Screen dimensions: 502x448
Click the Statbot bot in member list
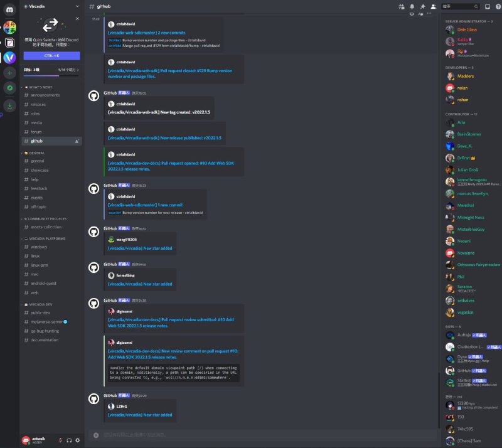point(472,382)
